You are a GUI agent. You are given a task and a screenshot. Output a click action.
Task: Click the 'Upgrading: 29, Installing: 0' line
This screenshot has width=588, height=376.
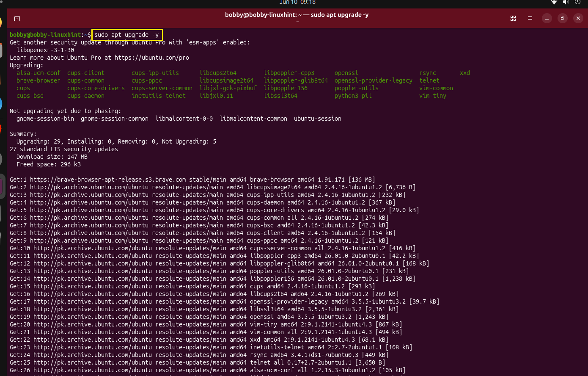click(x=116, y=141)
